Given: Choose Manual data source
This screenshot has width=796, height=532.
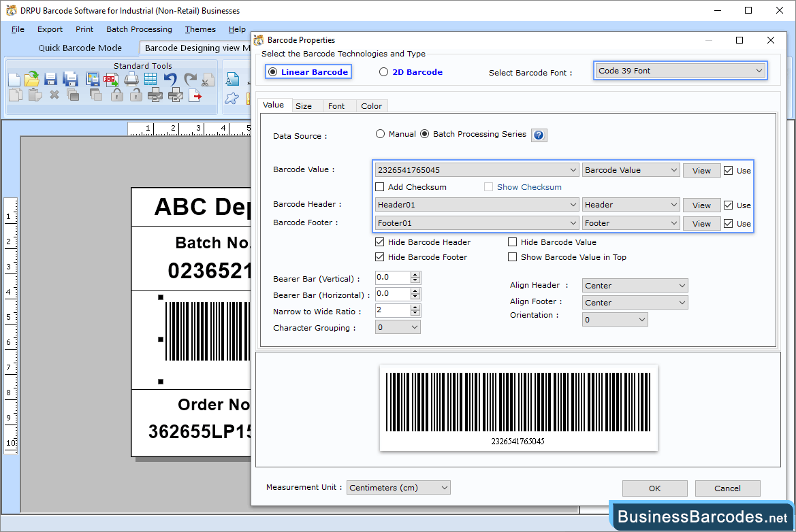Looking at the screenshot, I should pos(380,134).
